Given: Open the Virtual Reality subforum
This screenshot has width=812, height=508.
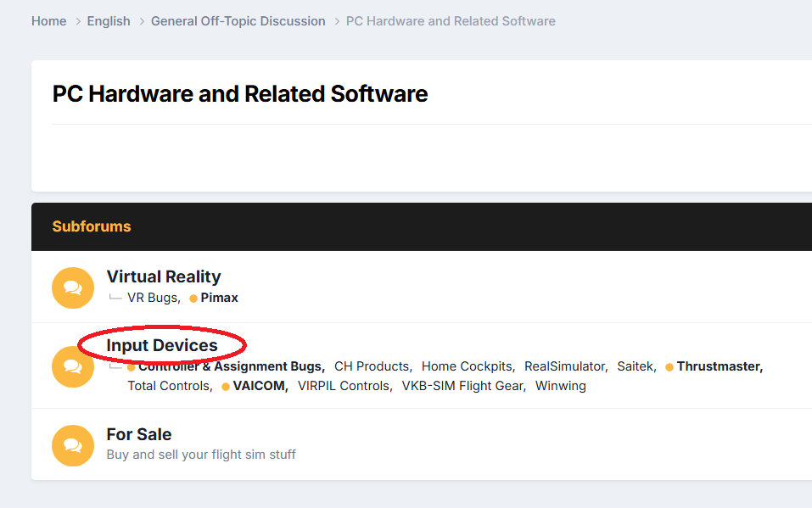Looking at the screenshot, I should coord(164,276).
